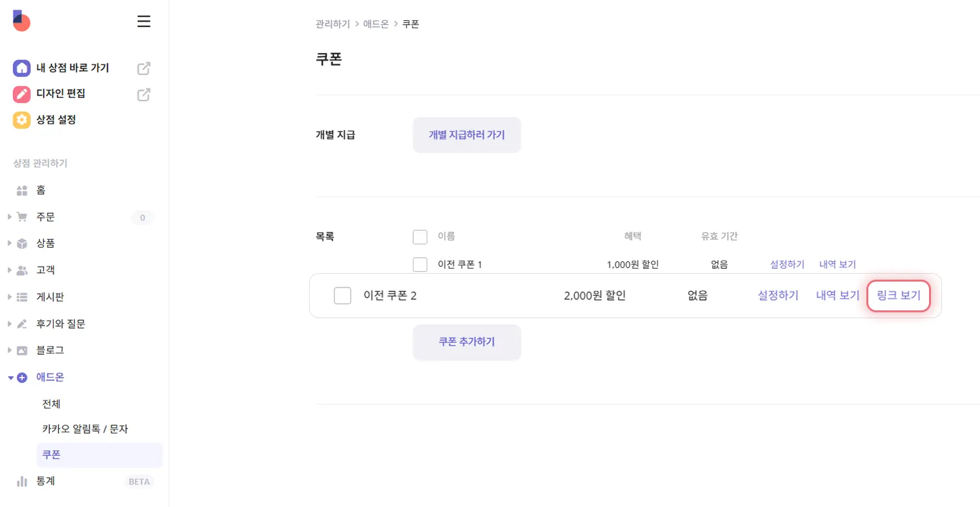Click the 애드온 breadcrumb link
The width and height of the screenshot is (980, 507).
point(376,24)
